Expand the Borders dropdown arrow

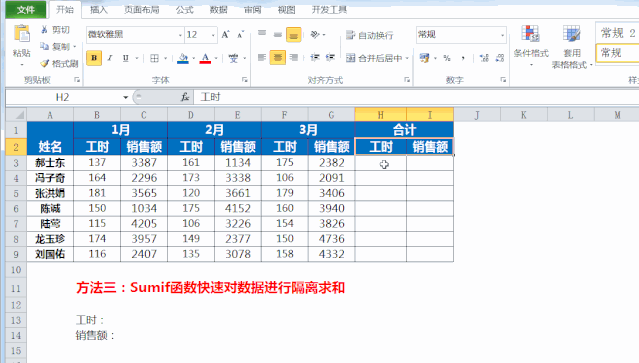pos(165,58)
